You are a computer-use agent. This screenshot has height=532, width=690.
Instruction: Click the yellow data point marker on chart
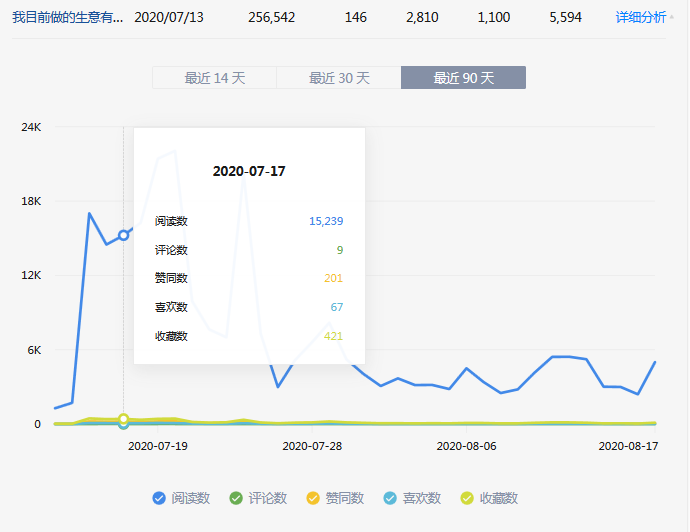tap(123, 419)
